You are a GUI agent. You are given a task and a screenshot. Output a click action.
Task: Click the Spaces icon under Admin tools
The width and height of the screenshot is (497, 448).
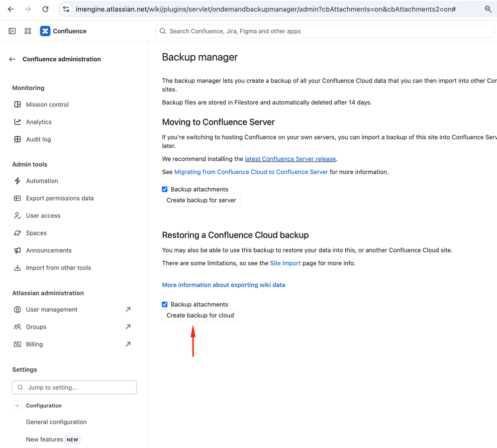(x=18, y=232)
